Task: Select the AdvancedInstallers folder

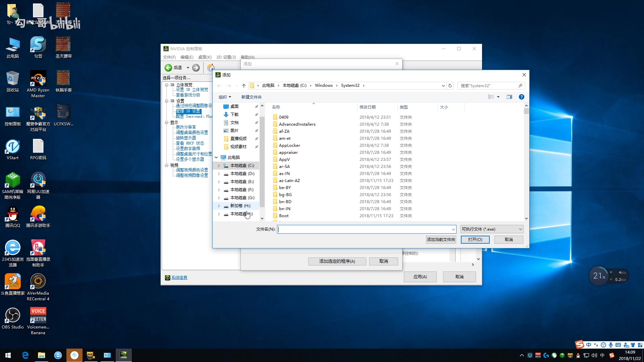Action: tap(297, 124)
